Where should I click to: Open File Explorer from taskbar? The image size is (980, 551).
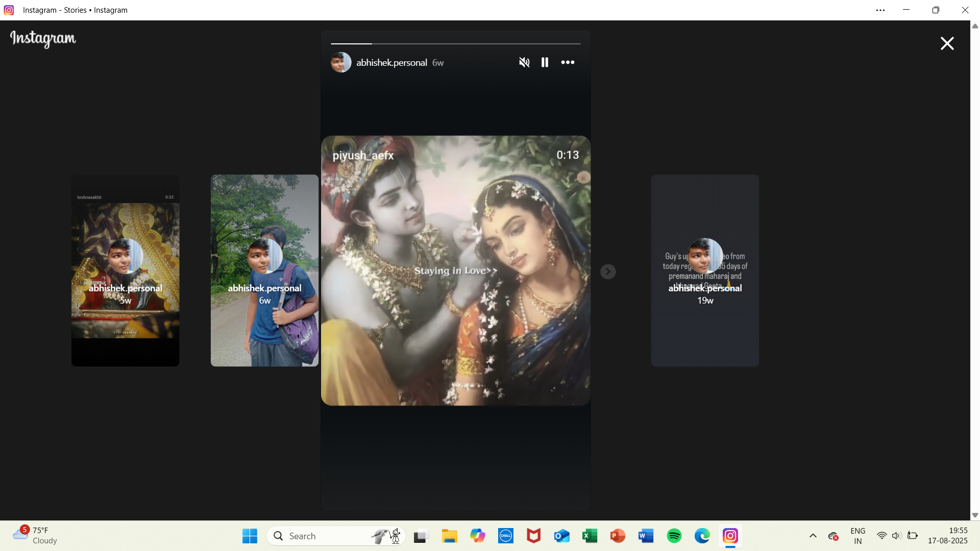[x=449, y=536]
